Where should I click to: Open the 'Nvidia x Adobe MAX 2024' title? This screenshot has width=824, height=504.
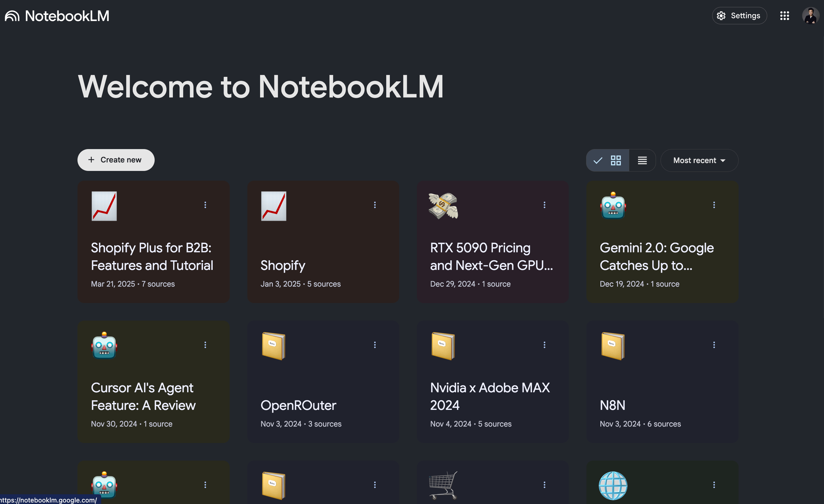coord(490,397)
